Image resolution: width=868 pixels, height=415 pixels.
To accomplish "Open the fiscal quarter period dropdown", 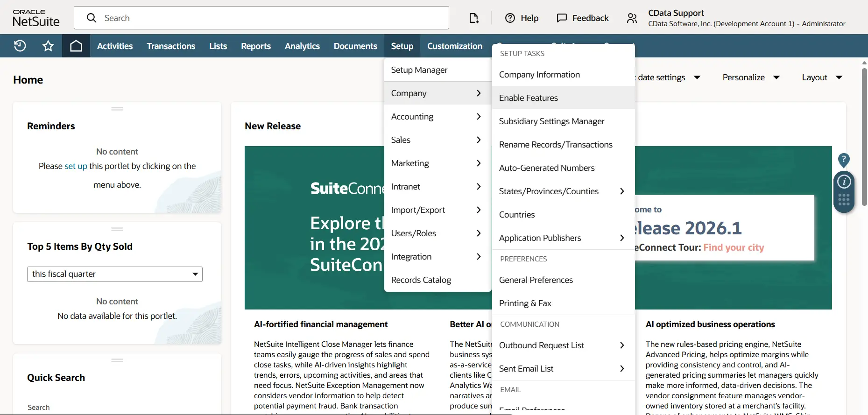I will click(115, 274).
